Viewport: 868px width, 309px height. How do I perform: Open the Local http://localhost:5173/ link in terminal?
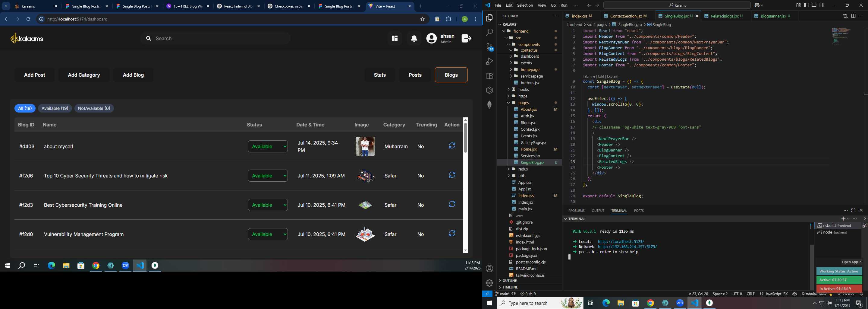click(621, 241)
